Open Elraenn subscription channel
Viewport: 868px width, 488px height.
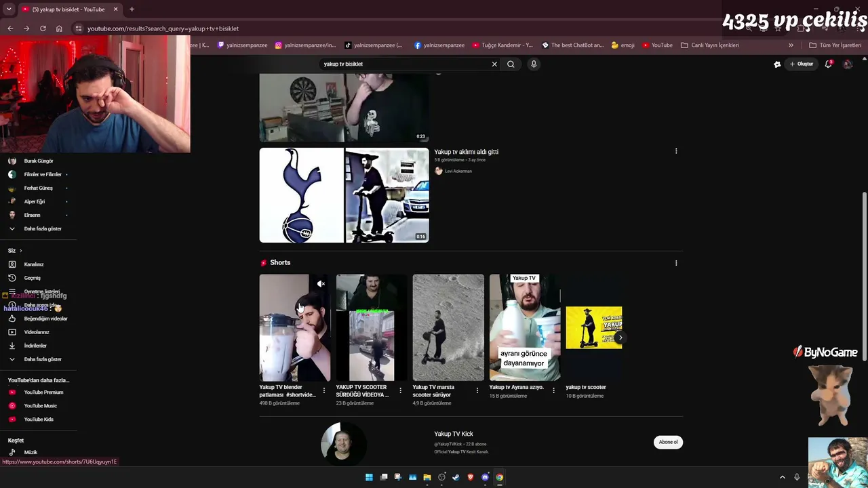[38, 216]
